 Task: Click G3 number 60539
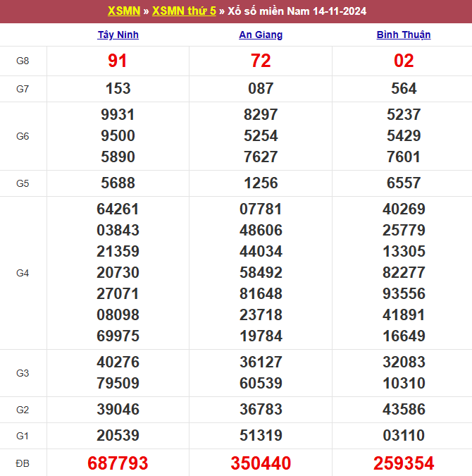coord(261,383)
